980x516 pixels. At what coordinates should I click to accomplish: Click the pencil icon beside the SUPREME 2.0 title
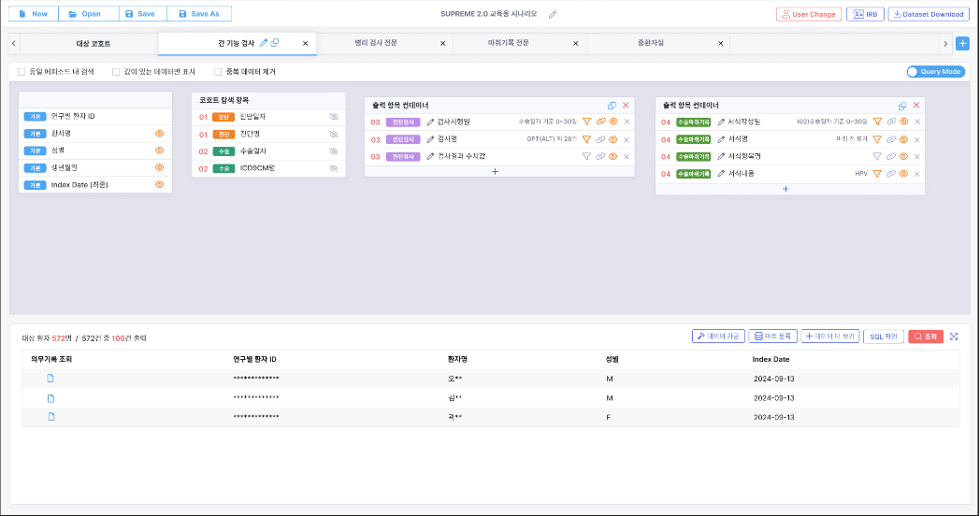pyautogui.click(x=553, y=14)
